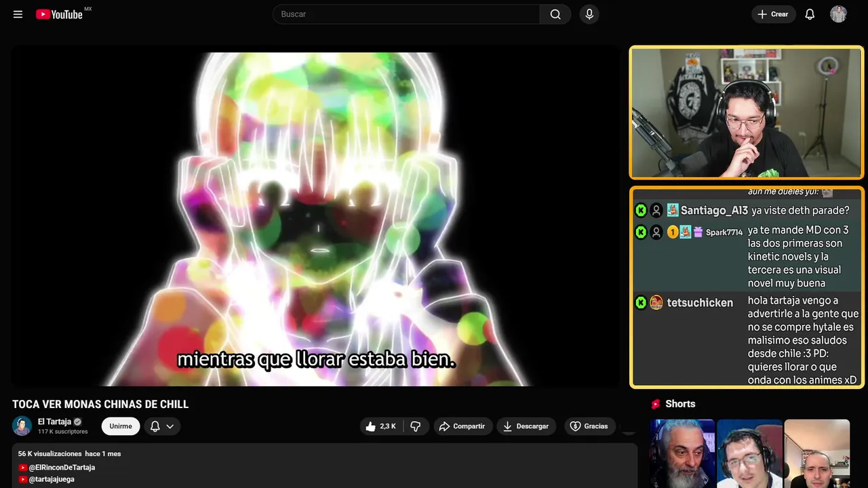Click the Compartir share button
Viewport: 868px width, 488px height.
(x=462, y=426)
